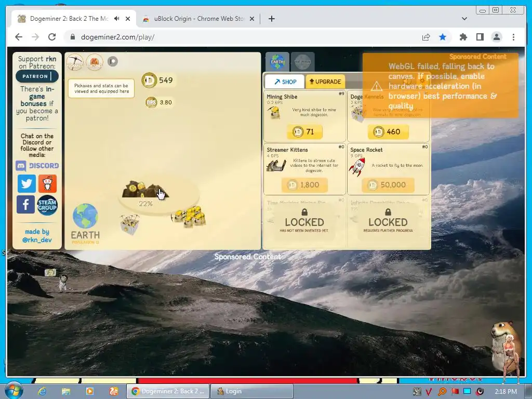Screen dimensions: 532x399
Task: Open the Facebook icon
Action: (x=26, y=204)
